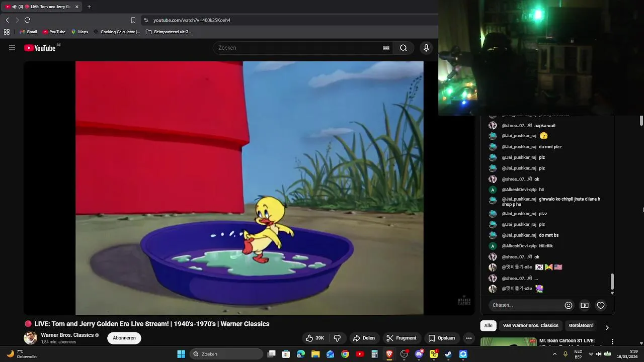Open the emoji picker in chat

tap(569, 305)
